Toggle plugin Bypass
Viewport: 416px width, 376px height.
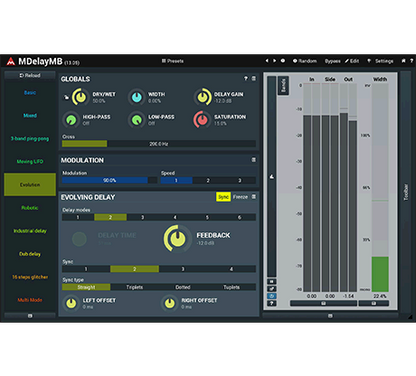[x=332, y=61]
